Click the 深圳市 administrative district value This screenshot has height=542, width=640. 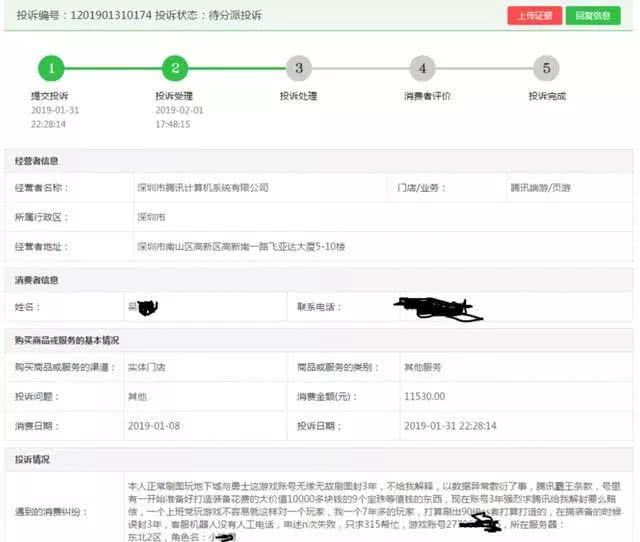tap(151, 217)
